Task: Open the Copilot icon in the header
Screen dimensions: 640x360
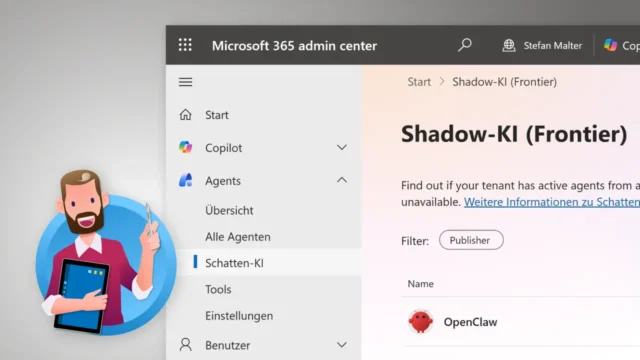Action: coord(610,45)
